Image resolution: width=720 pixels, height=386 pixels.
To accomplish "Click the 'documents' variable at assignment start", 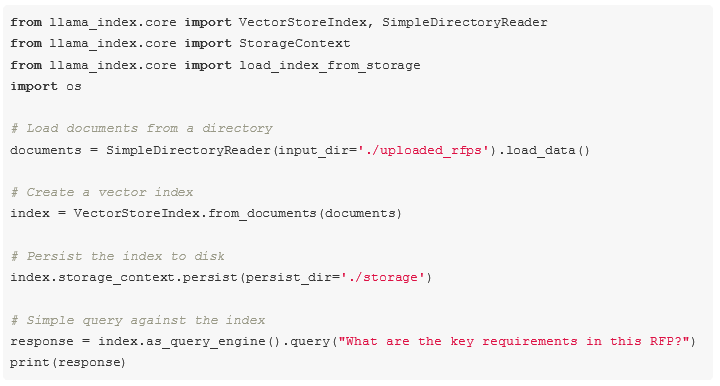I will [x=45, y=150].
